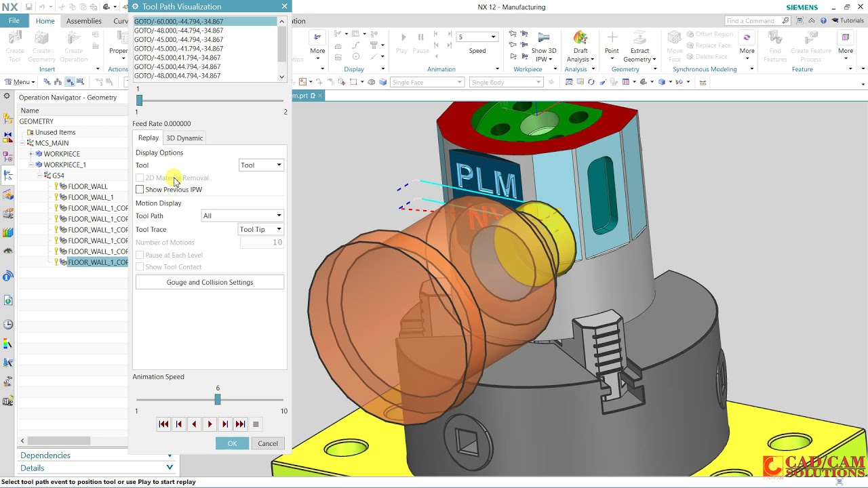Image resolution: width=868 pixels, height=488 pixels.
Task: Click the Operation Navigator sidebar icon
Action: click(8, 175)
